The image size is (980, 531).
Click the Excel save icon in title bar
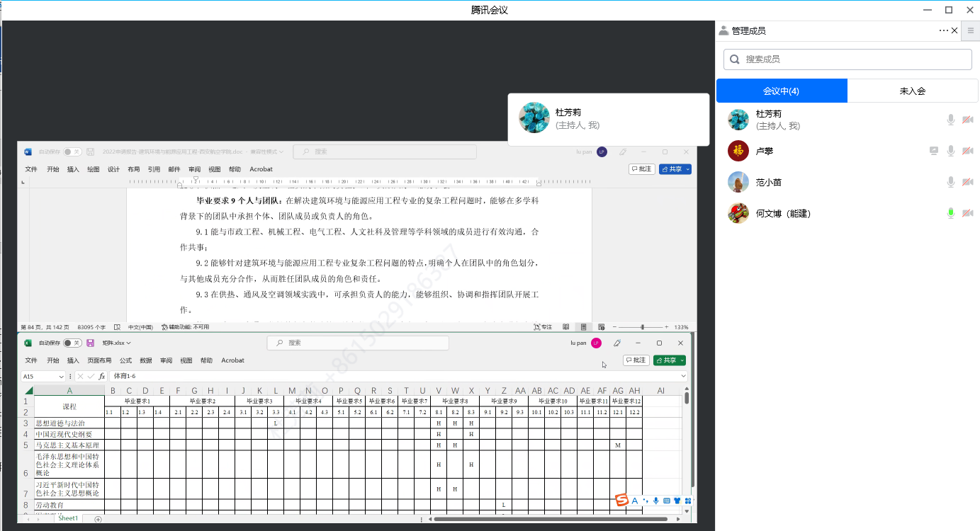(90, 343)
